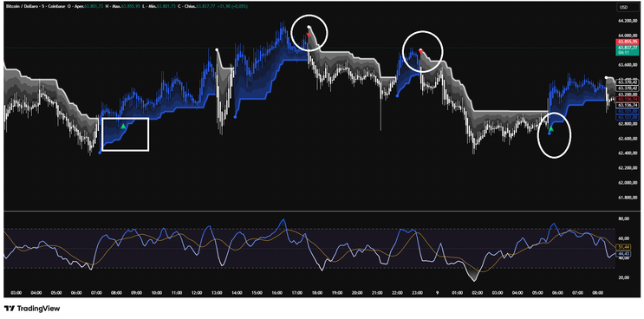This screenshot has width=644, height=319.
Task: Click the 09:00 label on time axis
Action: click(x=136, y=293)
